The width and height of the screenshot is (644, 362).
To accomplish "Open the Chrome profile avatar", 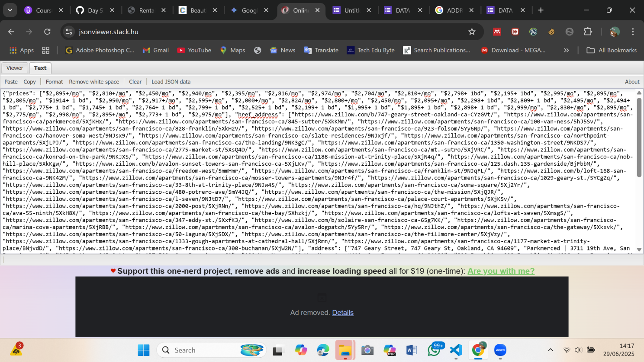I will [615, 32].
